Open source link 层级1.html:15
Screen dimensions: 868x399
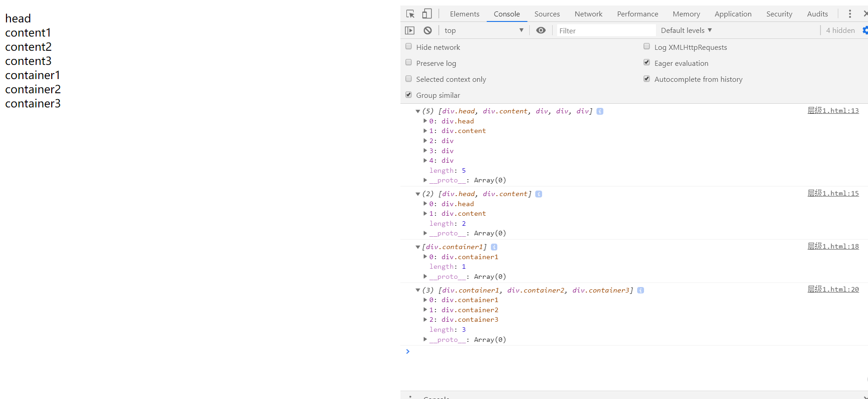(x=833, y=193)
